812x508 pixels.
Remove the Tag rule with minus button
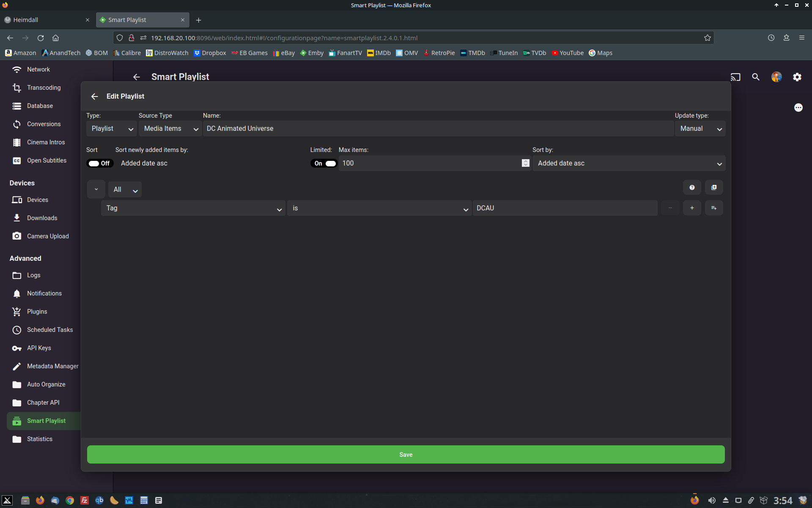(x=670, y=208)
